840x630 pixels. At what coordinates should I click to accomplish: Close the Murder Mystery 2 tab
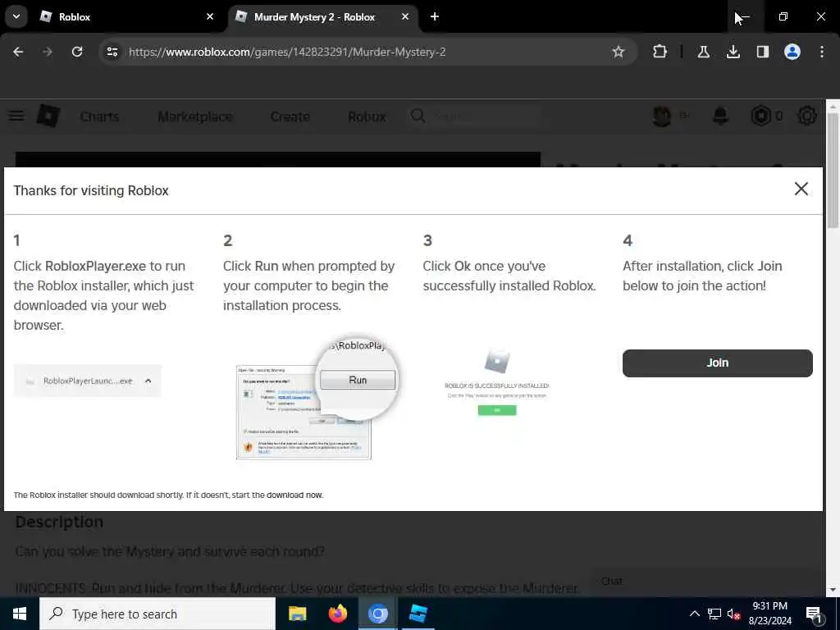pos(405,16)
